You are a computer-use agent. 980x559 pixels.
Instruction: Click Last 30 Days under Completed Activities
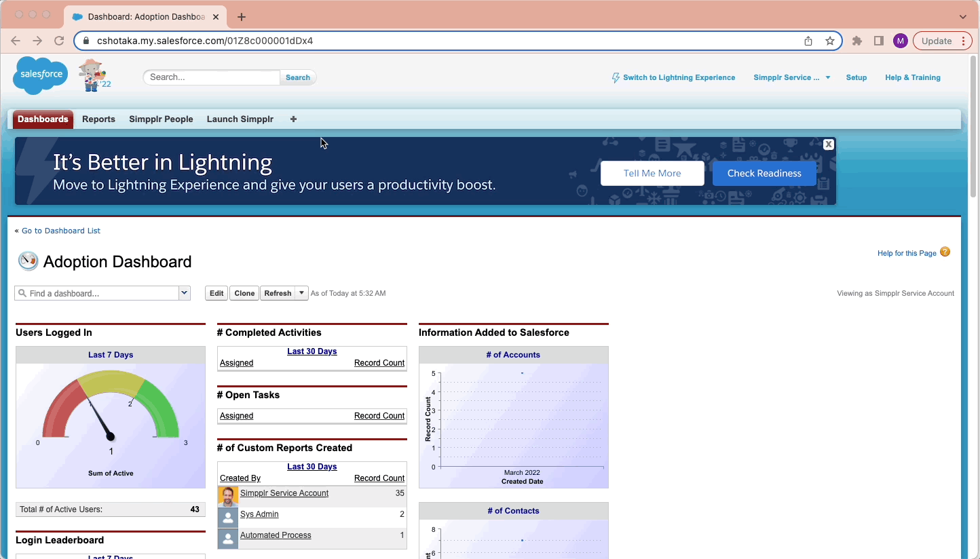point(312,351)
